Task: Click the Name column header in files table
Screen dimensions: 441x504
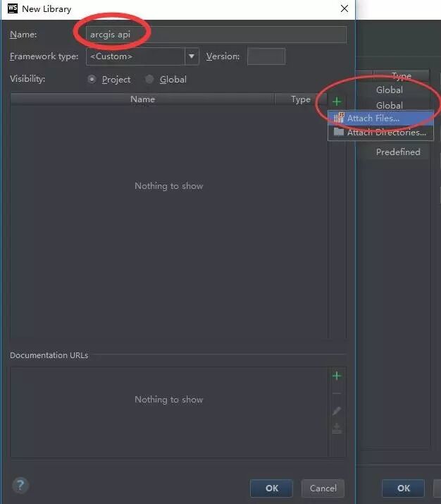Action: click(142, 99)
